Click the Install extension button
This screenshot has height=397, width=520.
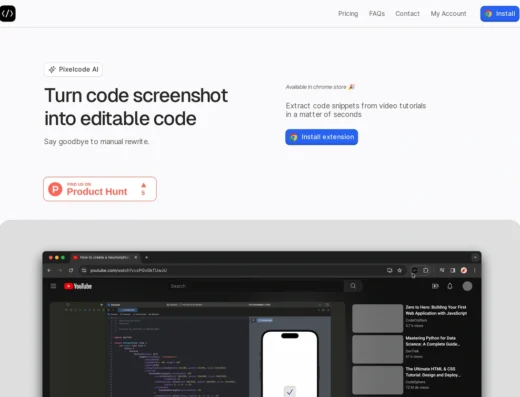coord(321,137)
